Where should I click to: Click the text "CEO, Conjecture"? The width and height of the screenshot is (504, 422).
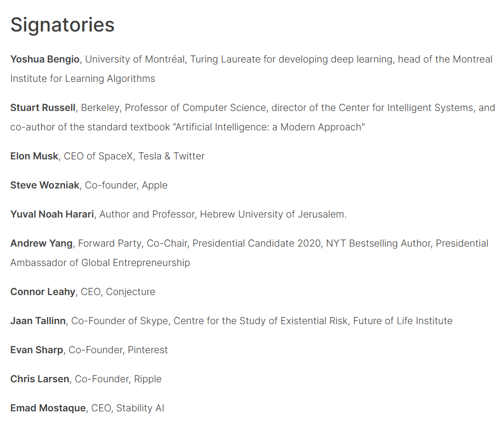[x=118, y=292]
